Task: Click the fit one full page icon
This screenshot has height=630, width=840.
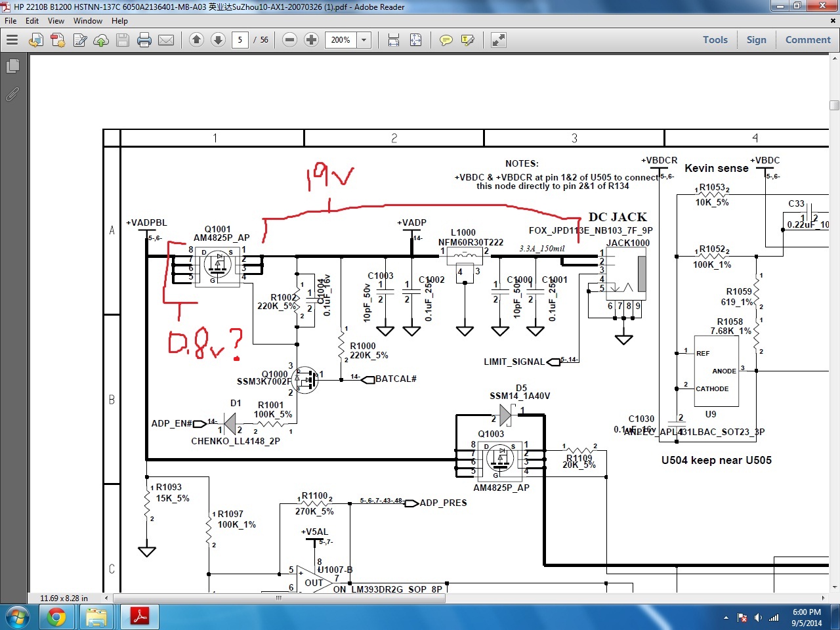Action: click(x=416, y=40)
